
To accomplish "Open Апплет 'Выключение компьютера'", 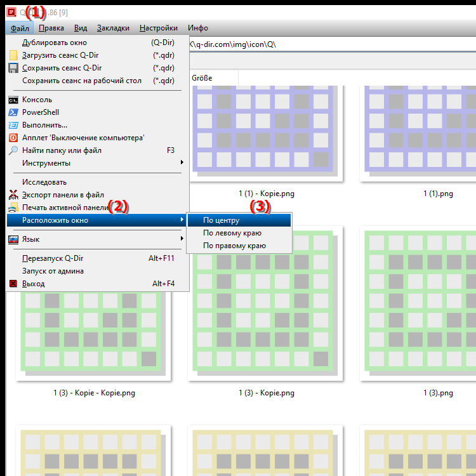I will pos(97,138).
